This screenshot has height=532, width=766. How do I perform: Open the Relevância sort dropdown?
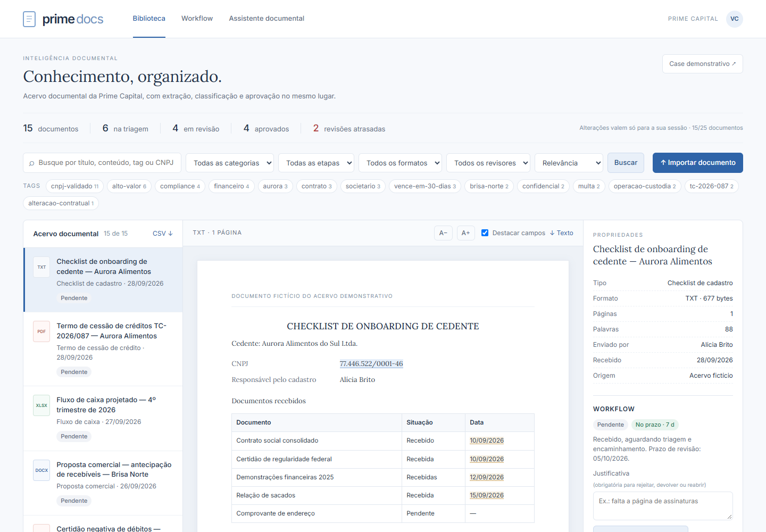click(569, 163)
